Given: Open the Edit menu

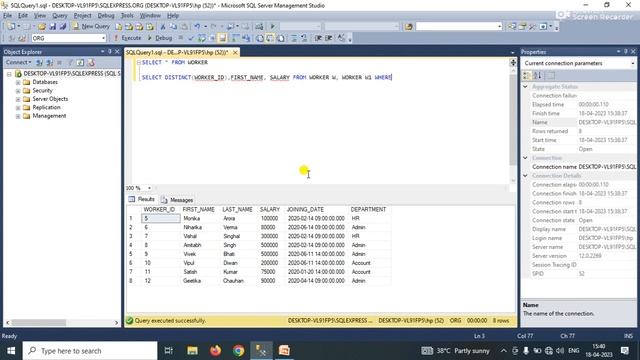Looking at the screenshot, I should click(23, 16).
